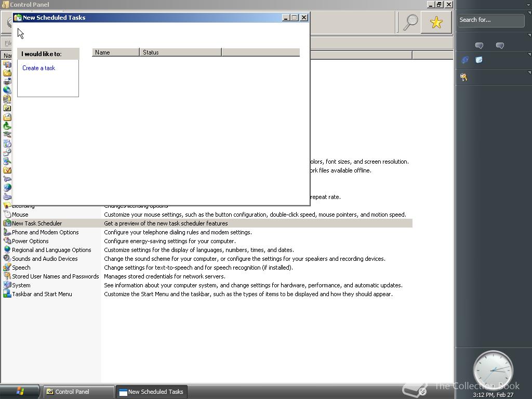Click the magnifying glass search toolbar button
The image size is (532, 399).
[410, 22]
